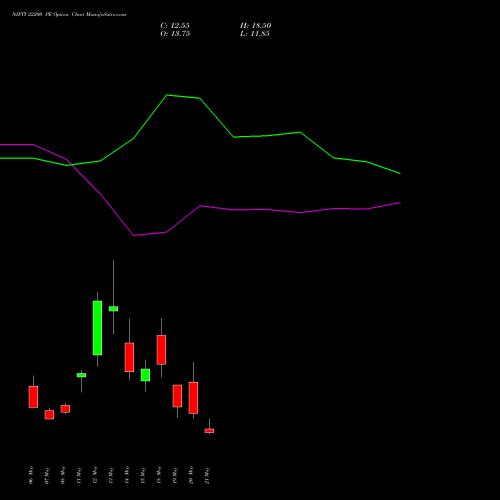
Task: Select the small red candlestick for 07 May
Action: 49,415
